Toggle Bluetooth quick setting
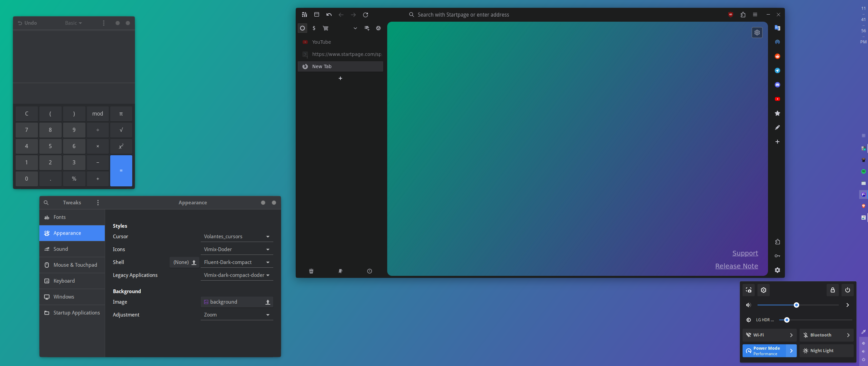 (x=821, y=335)
